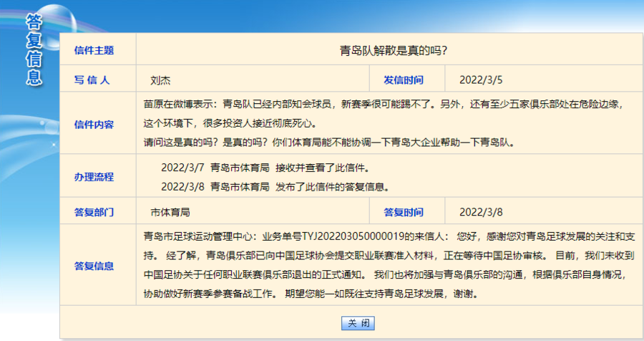The height and width of the screenshot is (341, 644).
Task: Click the 关闭 button
Action: click(x=358, y=323)
